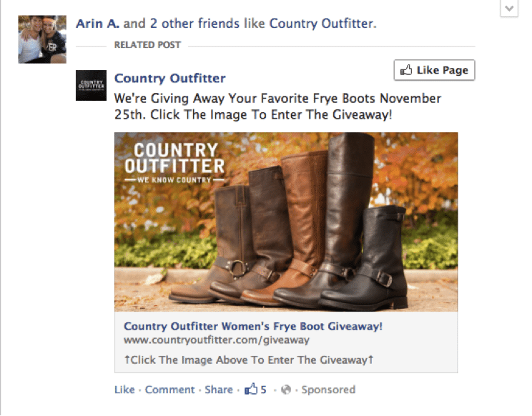Click Comment under the post
Viewport: 532px width, 416px height.
[169, 390]
